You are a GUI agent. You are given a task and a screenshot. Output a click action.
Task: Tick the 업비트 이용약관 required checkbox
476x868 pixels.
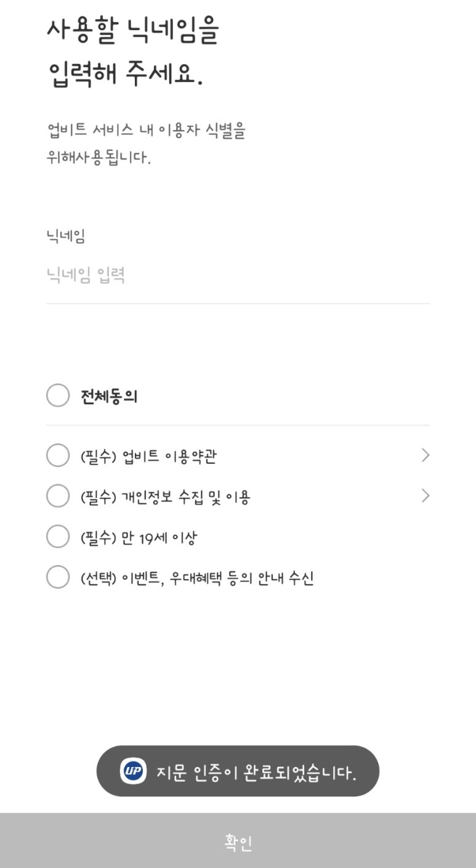58,456
